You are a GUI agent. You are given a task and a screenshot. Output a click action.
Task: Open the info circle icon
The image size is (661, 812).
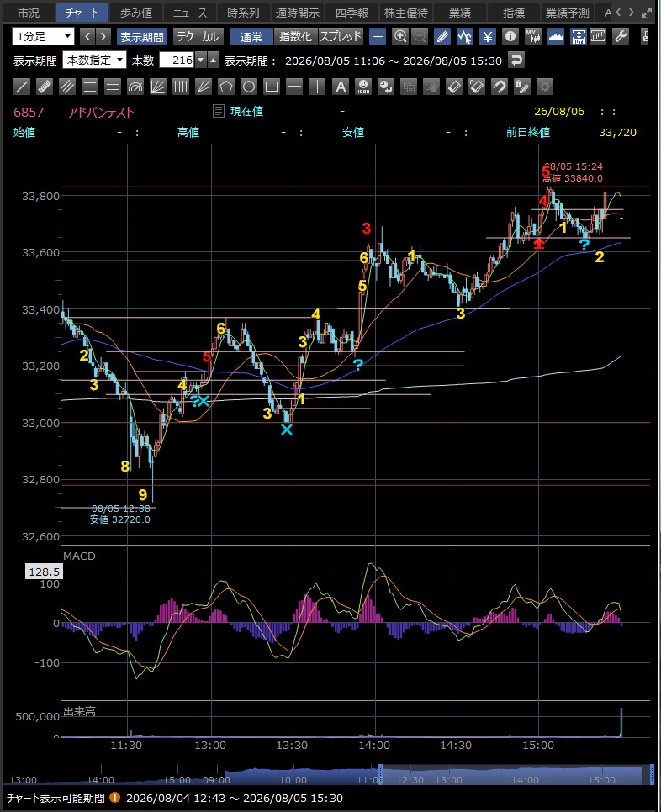coord(510,36)
